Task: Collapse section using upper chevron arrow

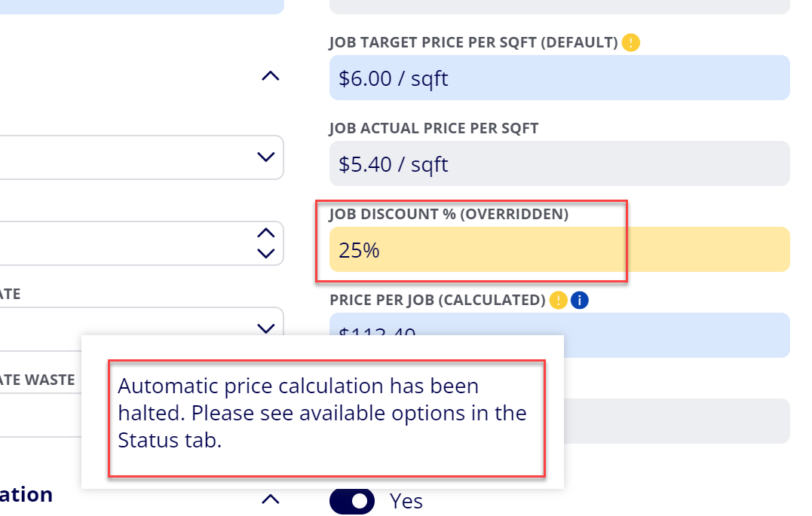Action: (x=271, y=77)
